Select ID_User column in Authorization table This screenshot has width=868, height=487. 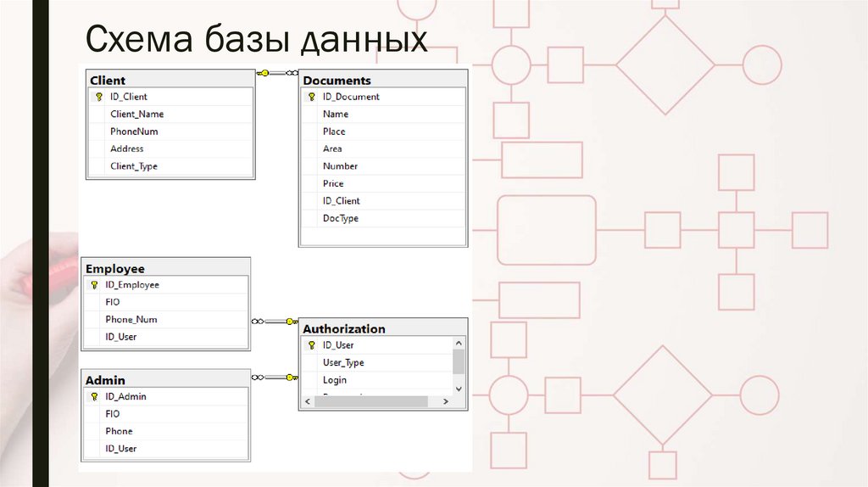click(377, 345)
